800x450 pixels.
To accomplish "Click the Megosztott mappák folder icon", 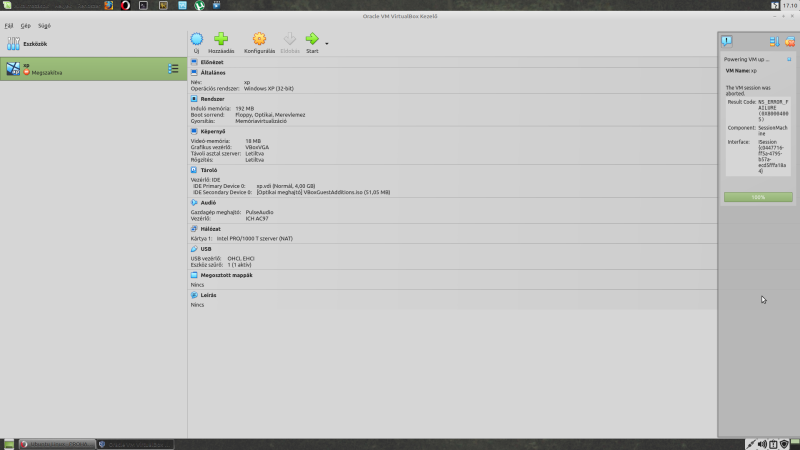I will tap(194, 276).
